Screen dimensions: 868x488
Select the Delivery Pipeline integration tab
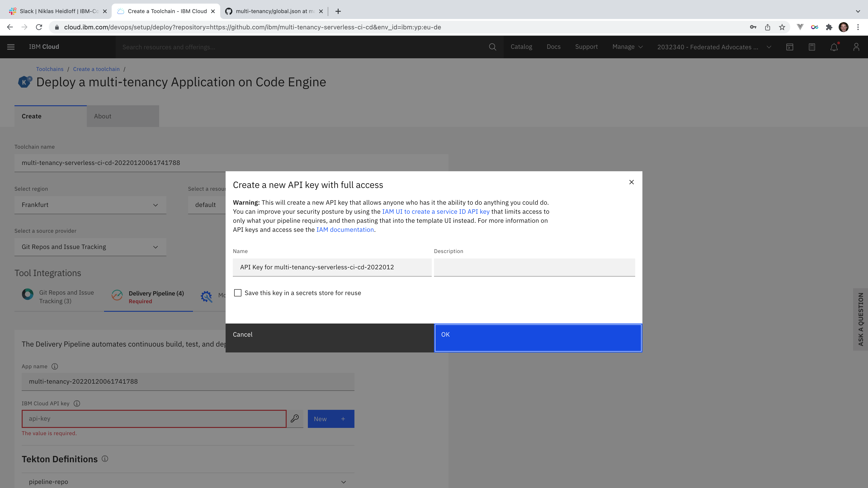tap(148, 297)
